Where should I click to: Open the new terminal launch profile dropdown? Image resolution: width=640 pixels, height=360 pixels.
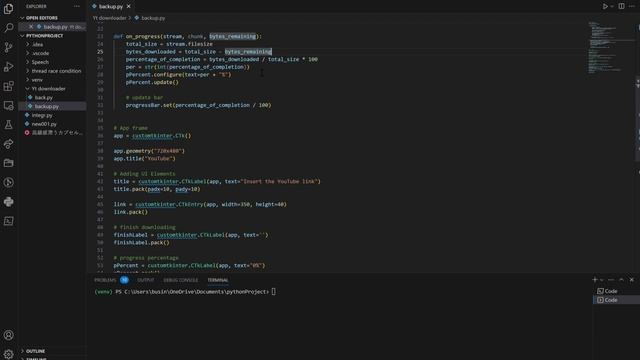[602, 280]
